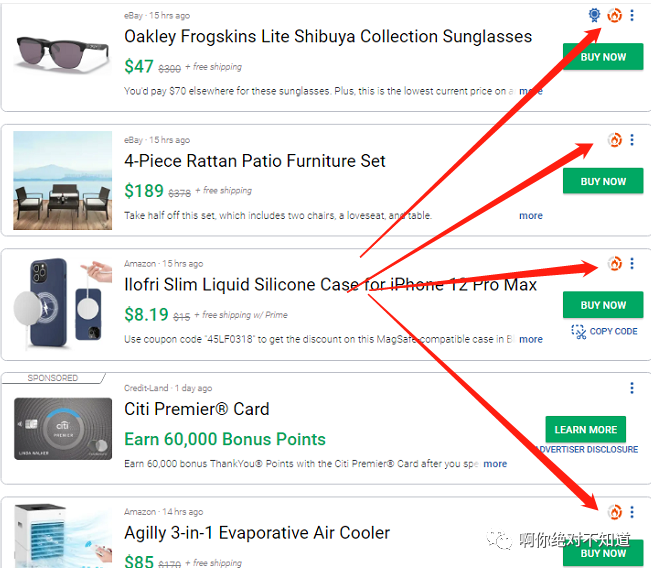This screenshot has height=568, width=651.
Task: Open three-dot menu for Rattan Patio Furniture deal
Action: coord(632,140)
